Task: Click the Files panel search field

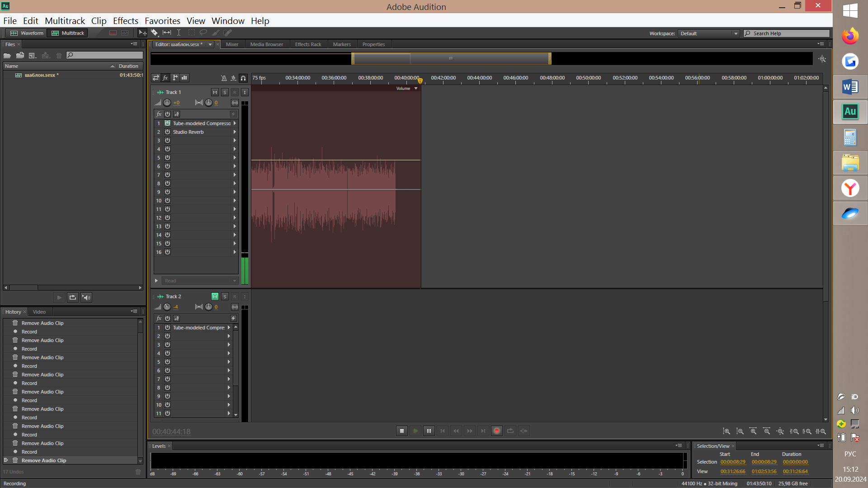Action: (104, 56)
